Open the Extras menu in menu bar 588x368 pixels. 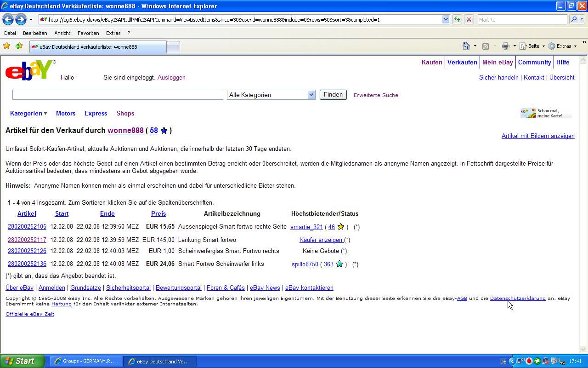pyautogui.click(x=113, y=33)
